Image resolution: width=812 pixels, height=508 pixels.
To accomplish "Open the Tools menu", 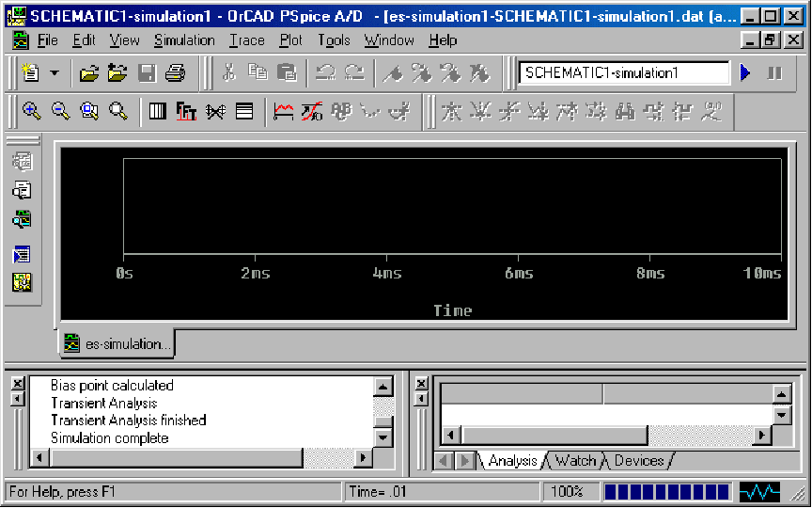I will pos(334,40).
